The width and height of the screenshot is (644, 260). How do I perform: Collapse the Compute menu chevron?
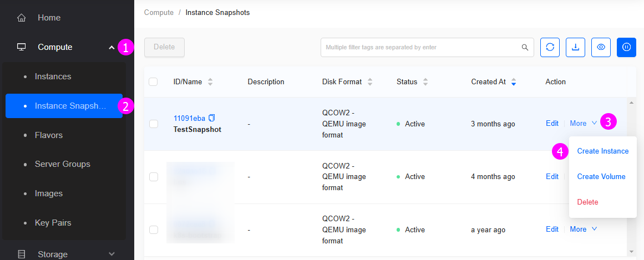[x=111, y=47]
